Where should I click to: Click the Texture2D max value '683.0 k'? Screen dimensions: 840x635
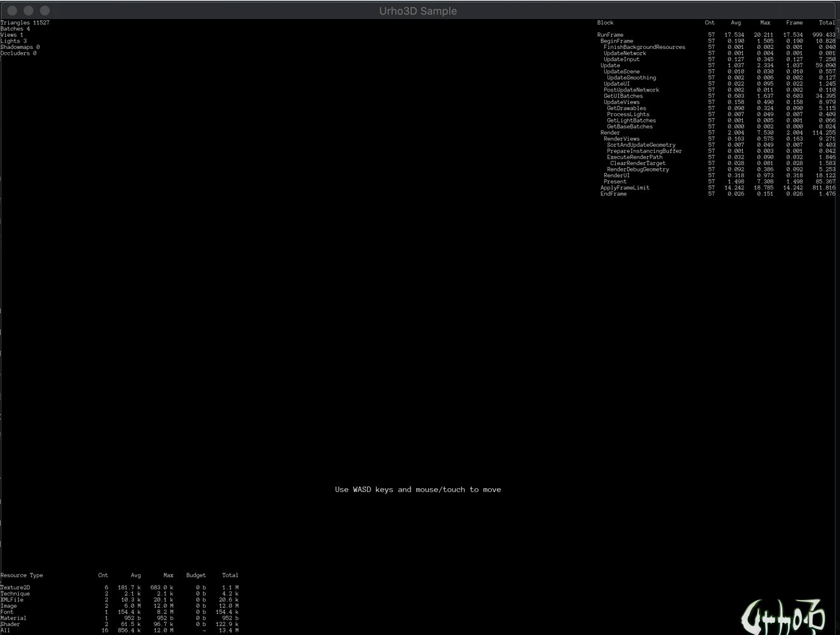[x=162, y=588]
